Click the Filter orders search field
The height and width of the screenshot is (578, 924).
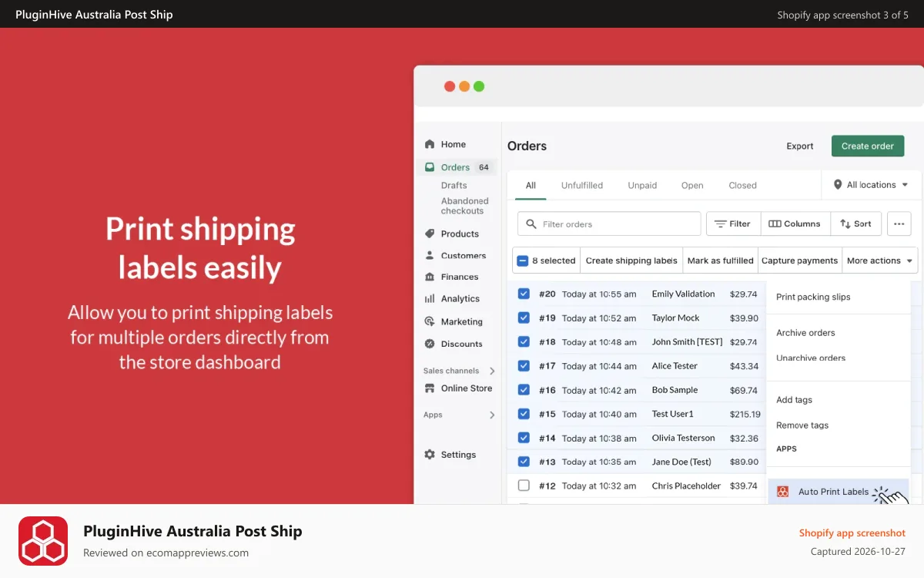click(609, 224)
